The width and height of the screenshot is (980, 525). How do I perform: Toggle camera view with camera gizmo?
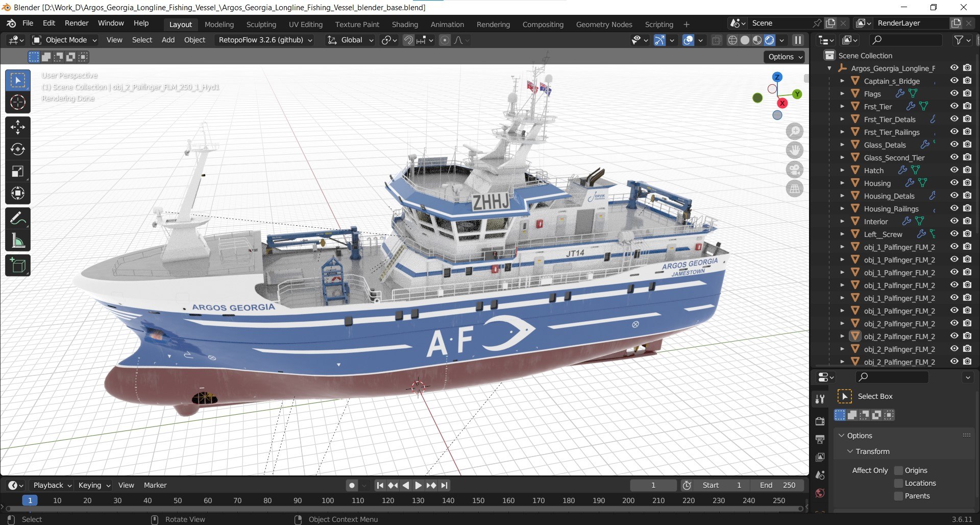tap(795, 170)
